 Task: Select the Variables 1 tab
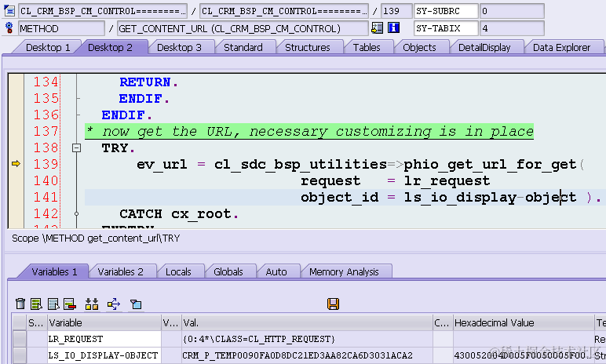tap(54, 271)
